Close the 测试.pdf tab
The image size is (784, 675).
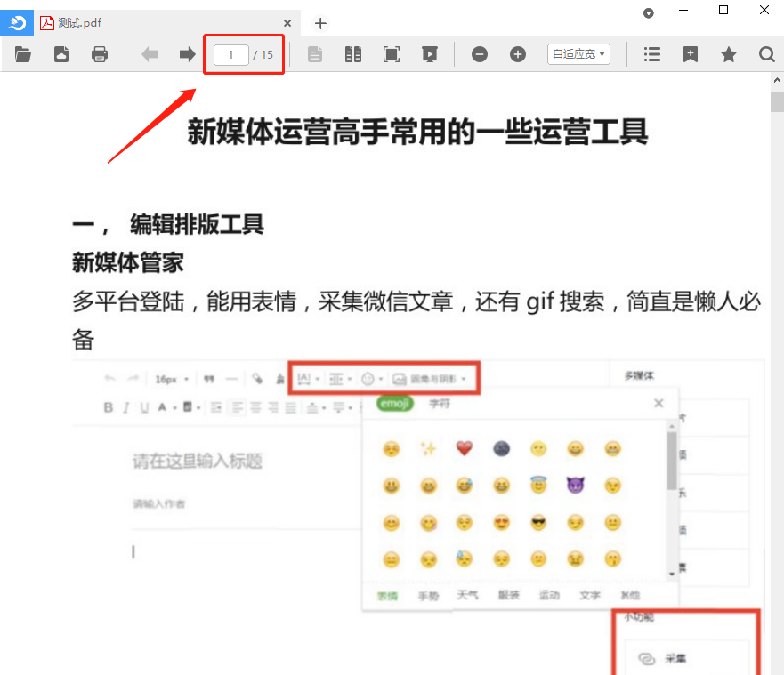point(287,23)
